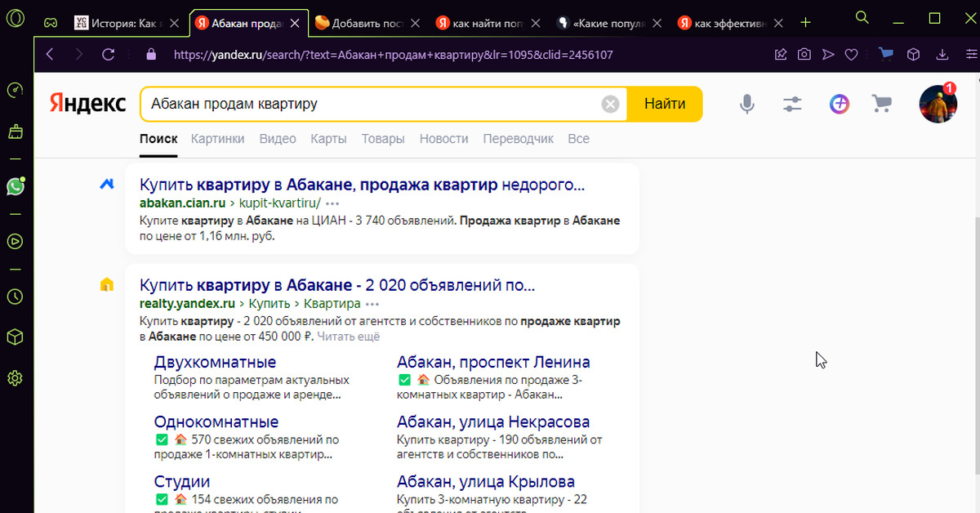Open Settings gear in sidebar
Viewport: 980px width, 513px height.
(x=15, y=378)
